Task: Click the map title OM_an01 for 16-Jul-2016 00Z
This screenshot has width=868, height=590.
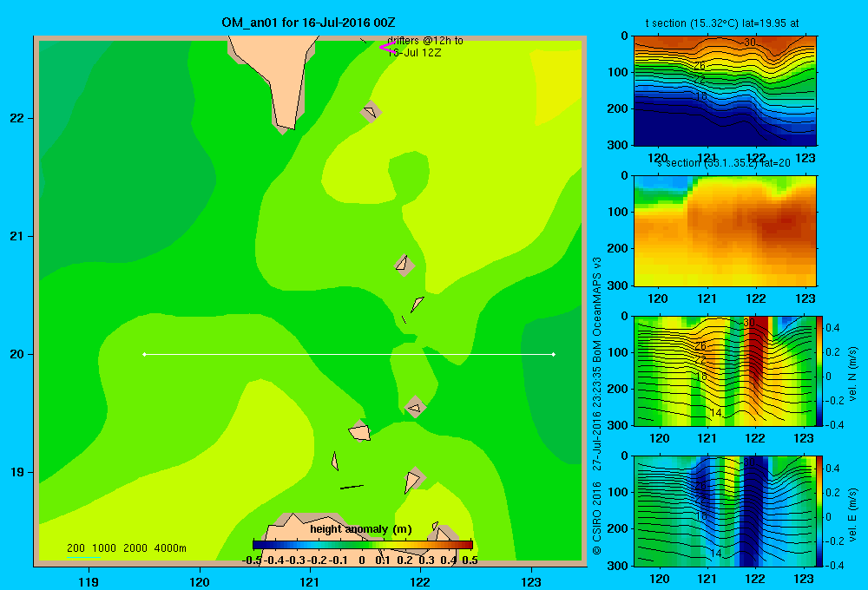Action: pyautogui.click(x=308, y=23)
